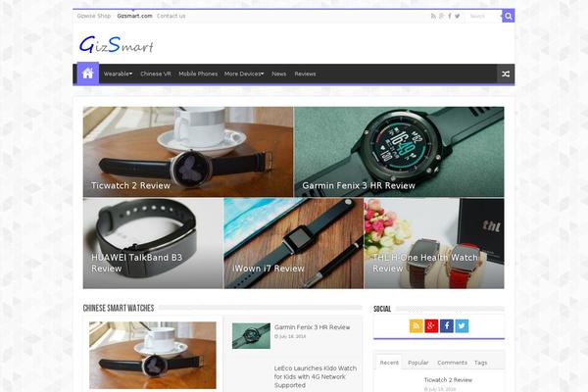Click the GizSmart logo
Viewport: 588px width, 392px height.
117,44
